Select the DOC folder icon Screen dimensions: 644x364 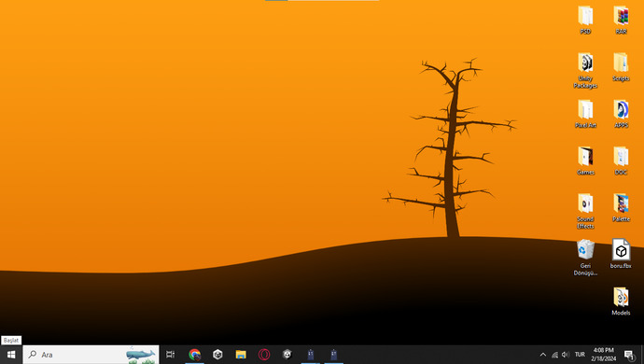pos(621,161)
